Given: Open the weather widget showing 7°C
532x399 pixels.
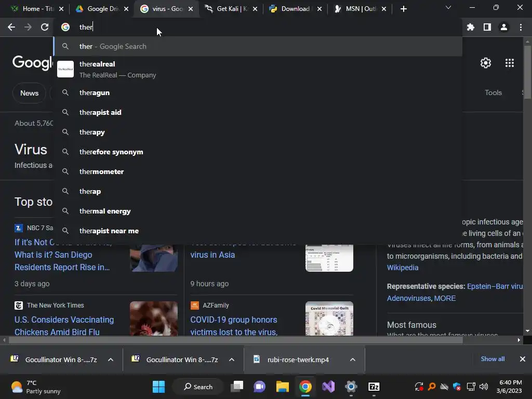Looking at the screenshot, I should coord(36,387).
